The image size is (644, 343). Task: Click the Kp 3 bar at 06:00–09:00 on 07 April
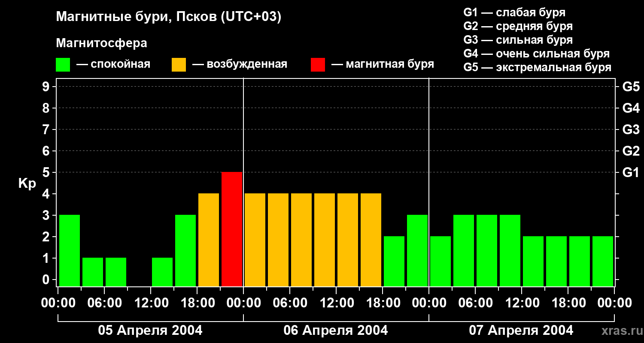pos(487,250)
